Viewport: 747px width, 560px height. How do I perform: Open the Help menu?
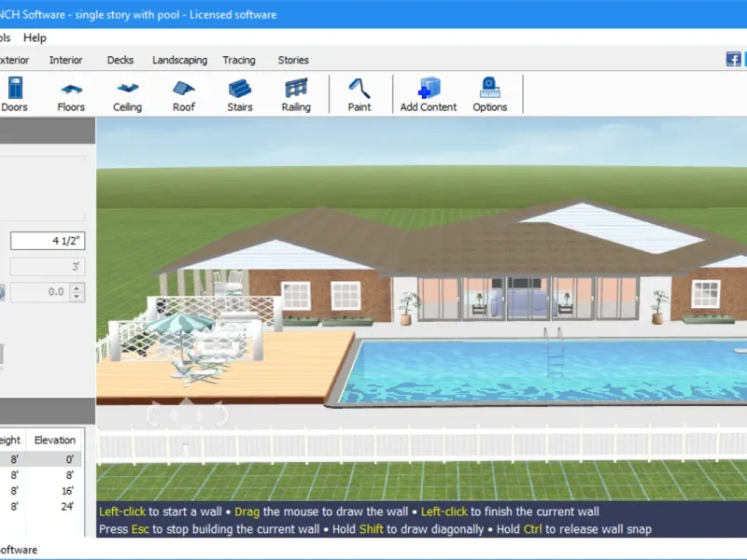pyautogui.click(x=35, y=37)
